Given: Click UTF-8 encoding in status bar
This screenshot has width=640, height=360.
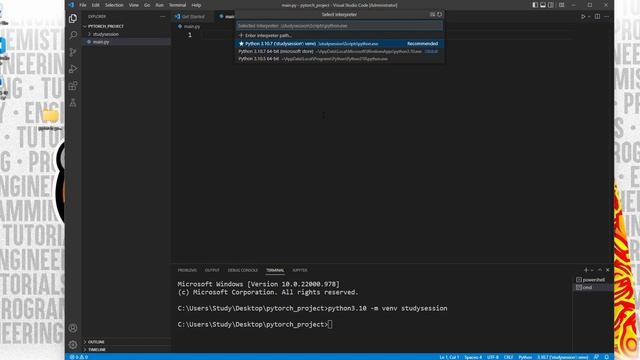Looking at the screenshot, I should coord(493,357).
